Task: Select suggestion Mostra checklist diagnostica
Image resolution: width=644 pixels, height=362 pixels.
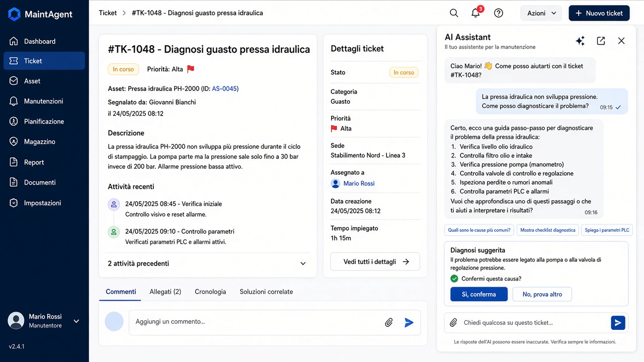Action: [548, 230]
